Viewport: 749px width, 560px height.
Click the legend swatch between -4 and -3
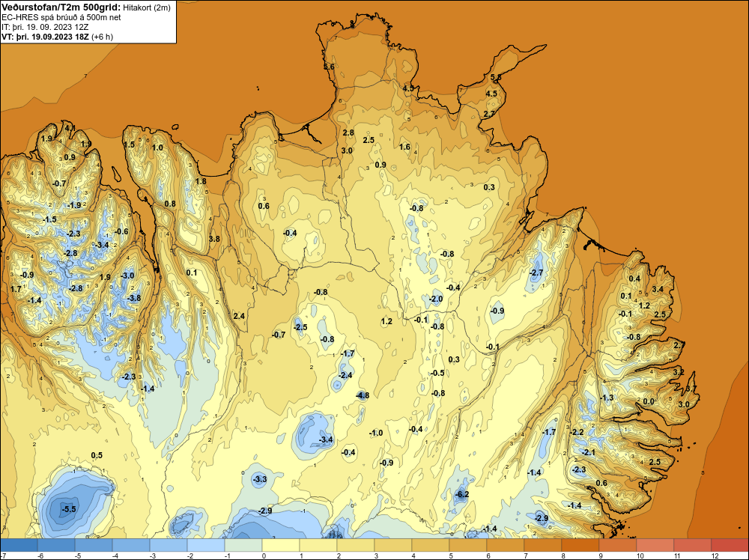coord(131,545)
